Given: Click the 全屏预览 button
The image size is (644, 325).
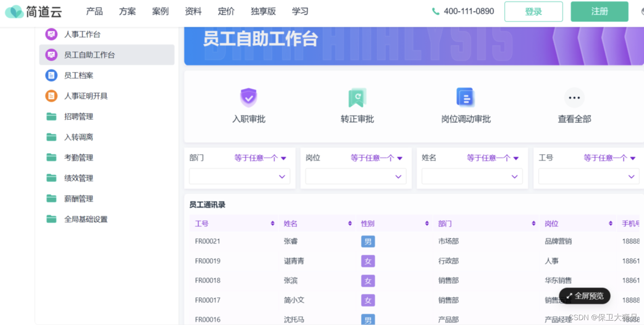Looking at the screenshot, I should pos(585,296).
